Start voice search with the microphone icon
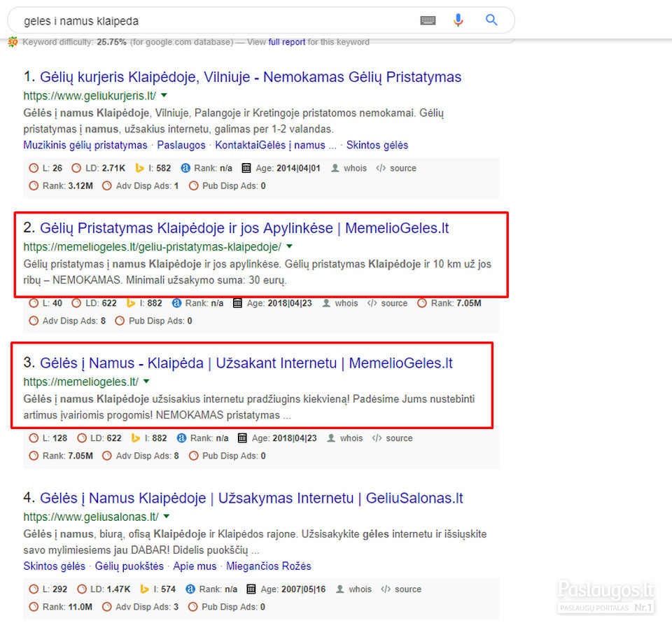Image resolution: width=672 pixels, height=630 pixels. coord(458,20)
